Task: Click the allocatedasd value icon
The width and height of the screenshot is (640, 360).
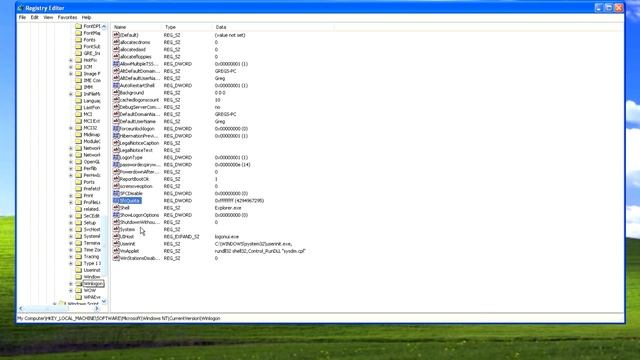Action: tap(116, 49)
